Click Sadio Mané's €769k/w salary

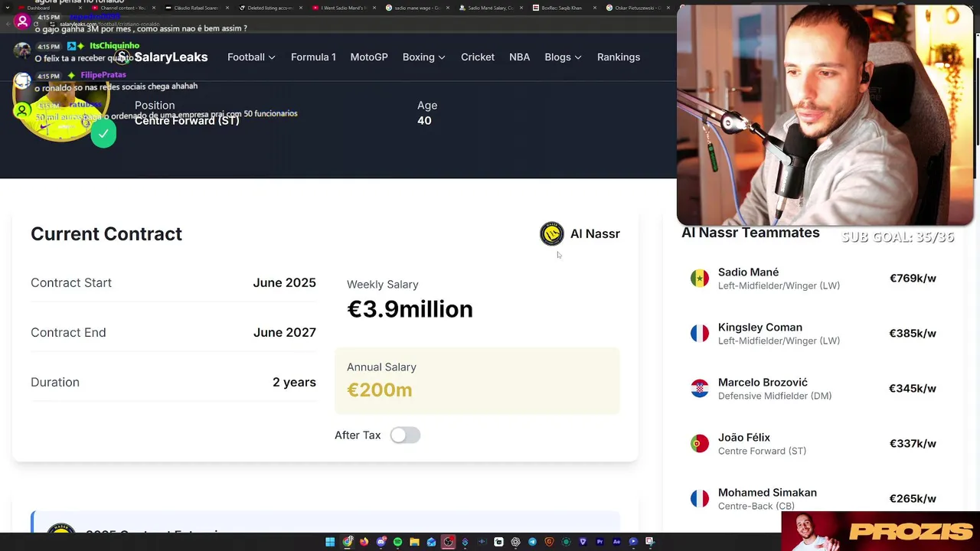point(913,279)
